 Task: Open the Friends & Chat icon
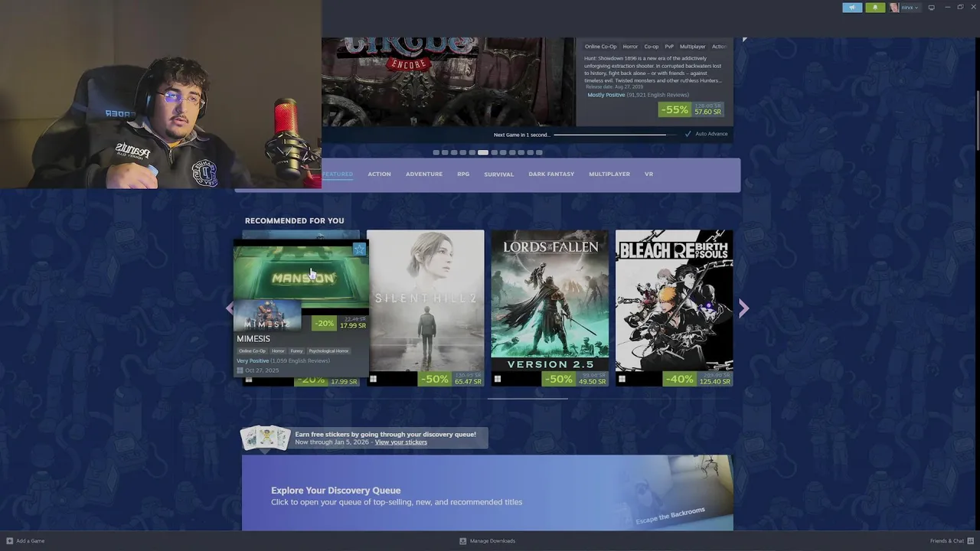coord(970,541)
